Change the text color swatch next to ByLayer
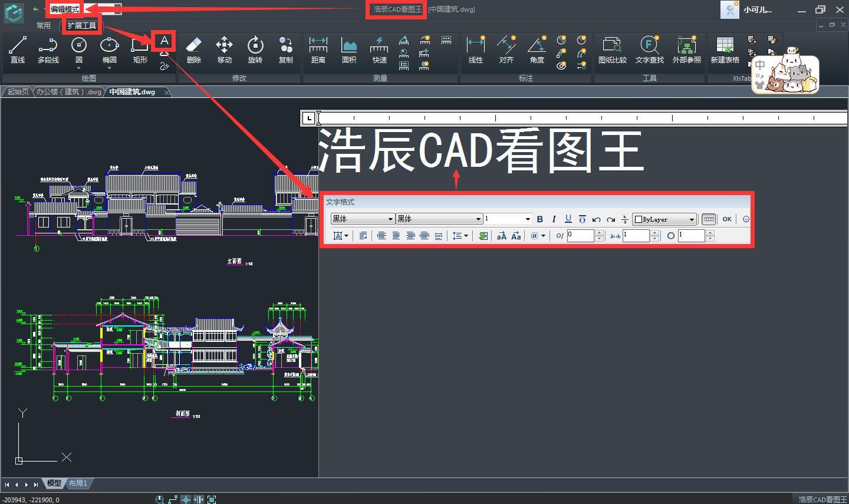 pyautogui.click(x=639, y=219)
